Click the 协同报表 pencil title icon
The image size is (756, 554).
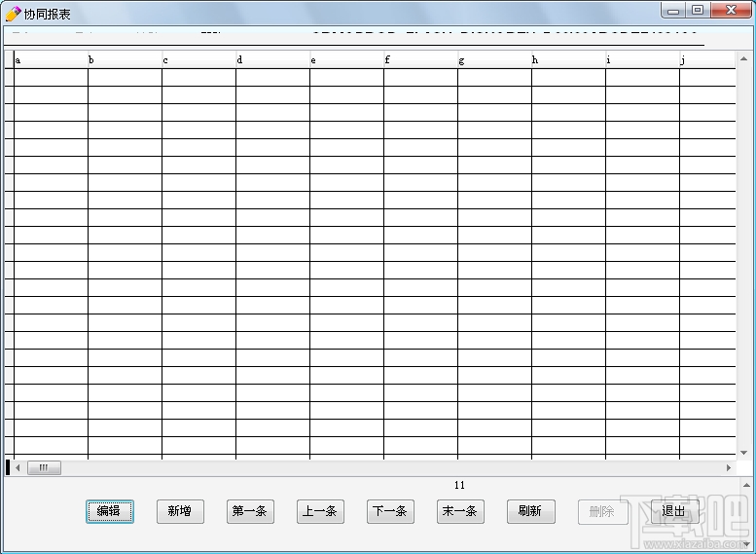[13, 14]
